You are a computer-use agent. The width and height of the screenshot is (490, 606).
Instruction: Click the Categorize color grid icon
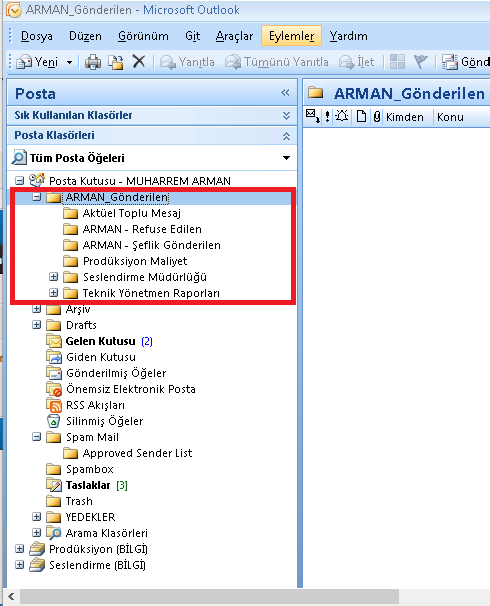point(397,61)
